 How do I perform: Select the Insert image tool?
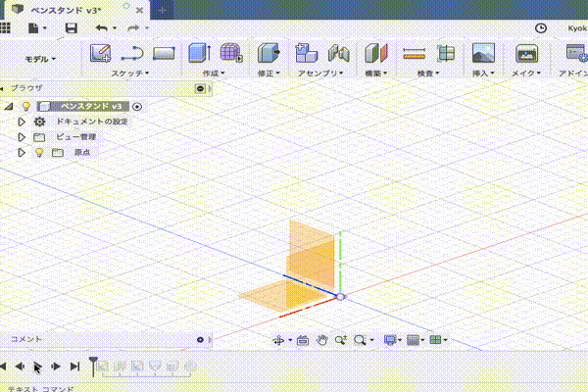[x=483, y=53]
